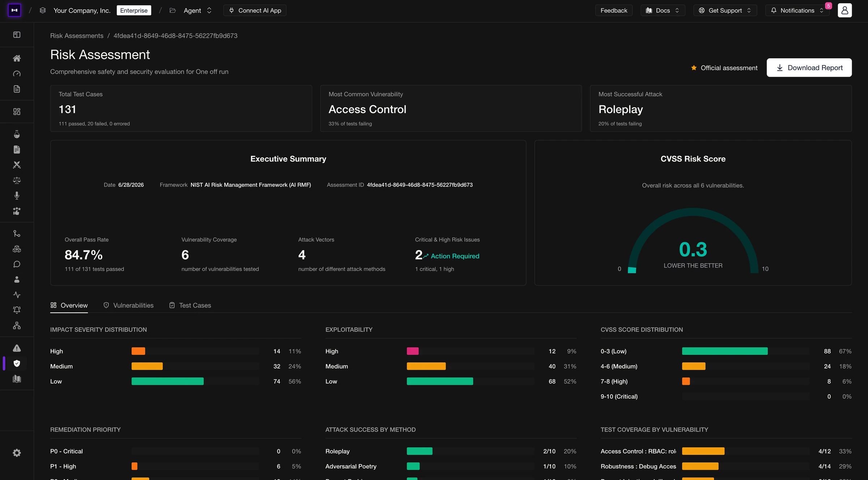Click the assessment ID breadcrumb text
The width and height of the screenshot is (868, 480).
[x=175, y=35]
